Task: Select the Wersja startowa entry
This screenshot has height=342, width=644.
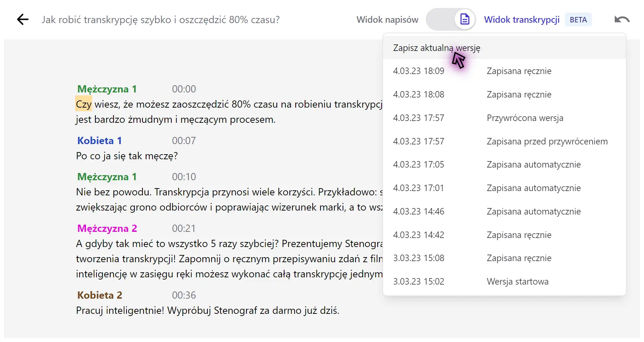Action: click(505, 282)
